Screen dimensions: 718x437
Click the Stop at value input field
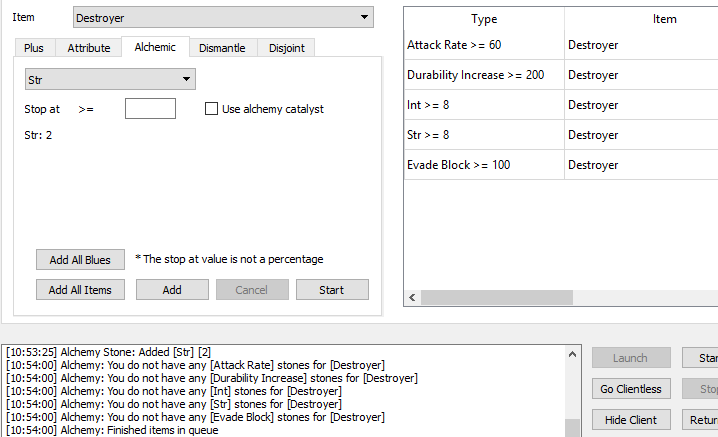[x=150, y=109]
